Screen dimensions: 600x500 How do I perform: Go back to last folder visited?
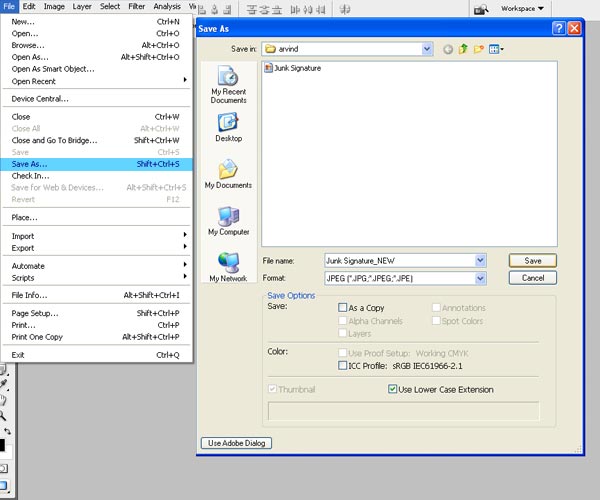tap(448, 49)
